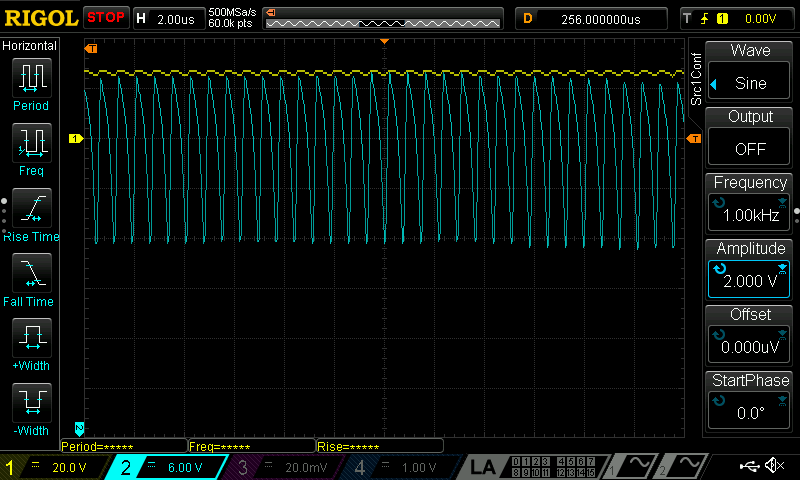The width and height of the screenshot is (800, 480).
Task: Toggle channel 3 20.0mV tab
Action: 283,467
